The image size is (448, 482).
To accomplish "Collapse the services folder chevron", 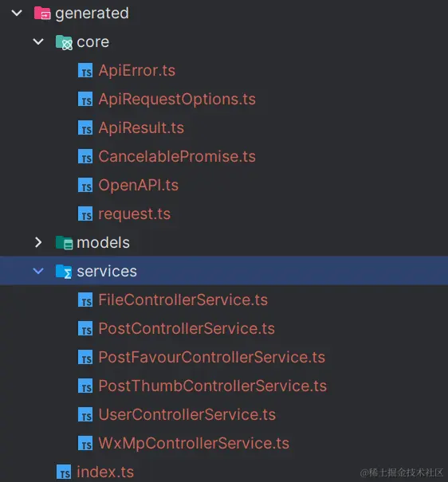I will [38, 271].
